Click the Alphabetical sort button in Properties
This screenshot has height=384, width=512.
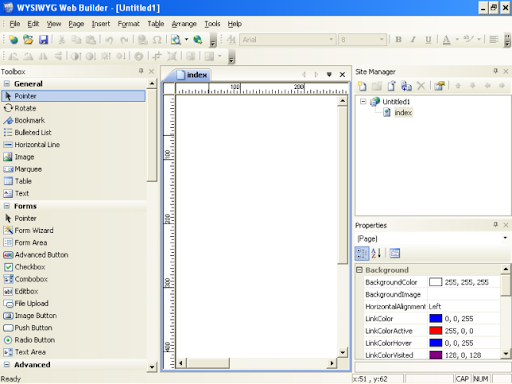376,253
